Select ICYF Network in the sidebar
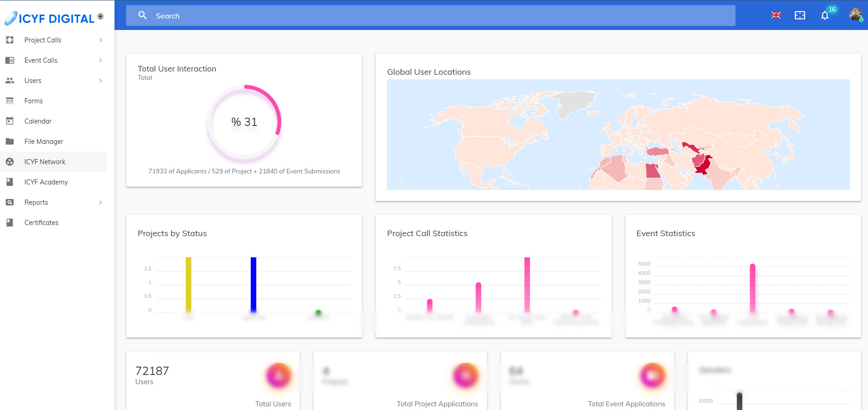 (x=54, y=162)
